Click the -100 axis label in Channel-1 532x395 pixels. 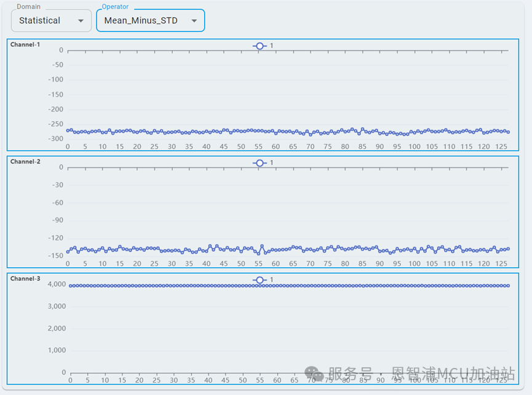pos(55,79)
